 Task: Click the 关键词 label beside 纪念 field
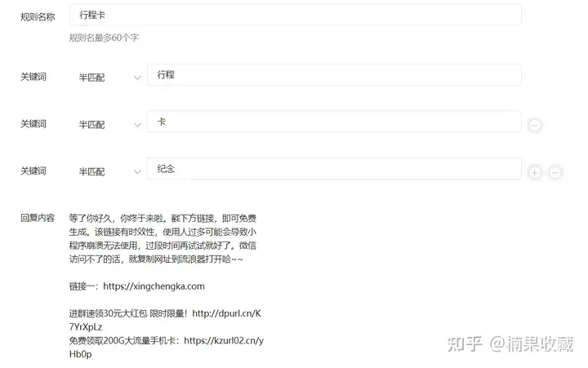pyautogui.click(x=33, y=171)
